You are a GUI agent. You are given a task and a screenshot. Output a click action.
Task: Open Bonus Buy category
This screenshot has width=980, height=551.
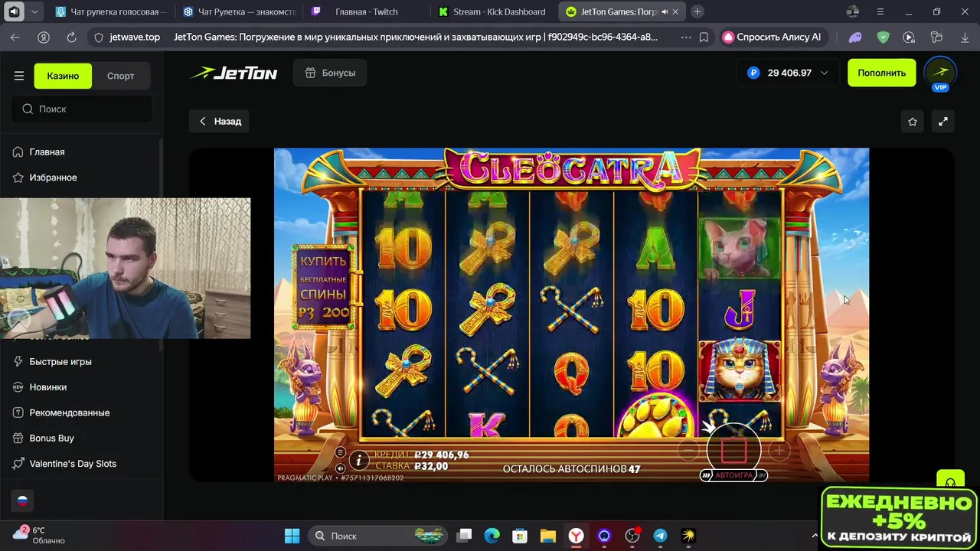pos(51,438)
